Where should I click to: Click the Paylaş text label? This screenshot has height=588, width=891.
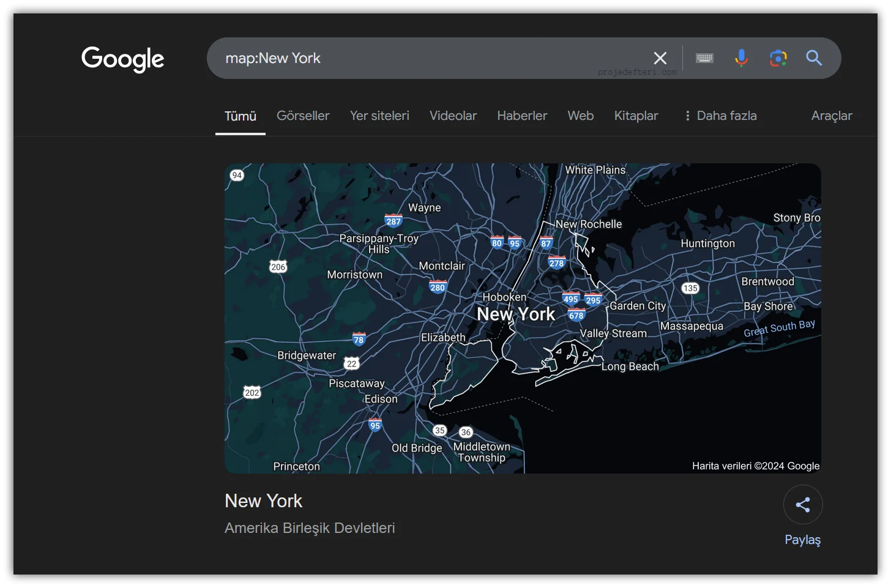803,540
